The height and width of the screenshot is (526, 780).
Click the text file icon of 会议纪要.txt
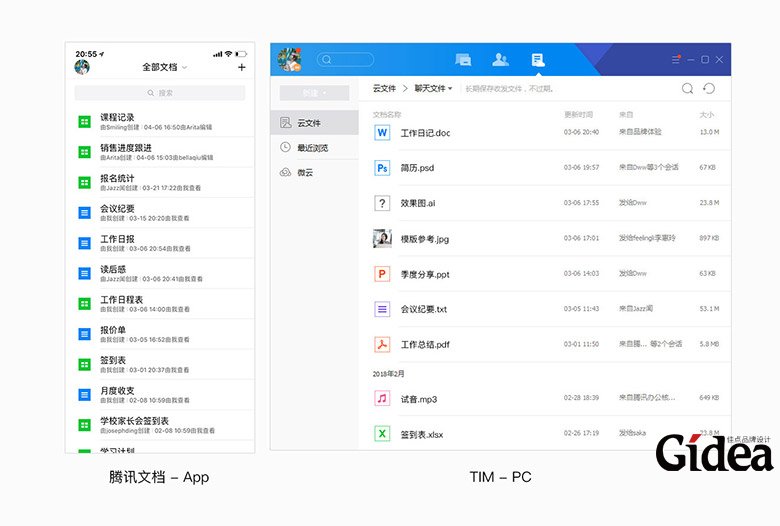click(382, 309)
